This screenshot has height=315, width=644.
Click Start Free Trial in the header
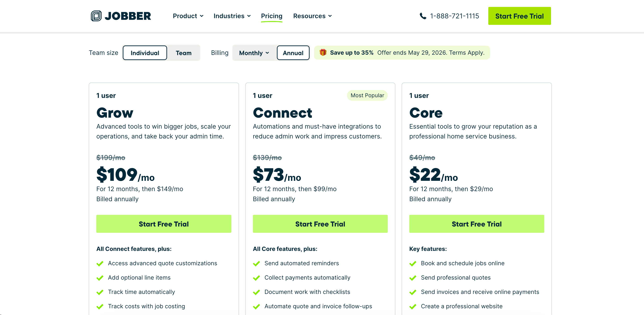click(519, 16)
